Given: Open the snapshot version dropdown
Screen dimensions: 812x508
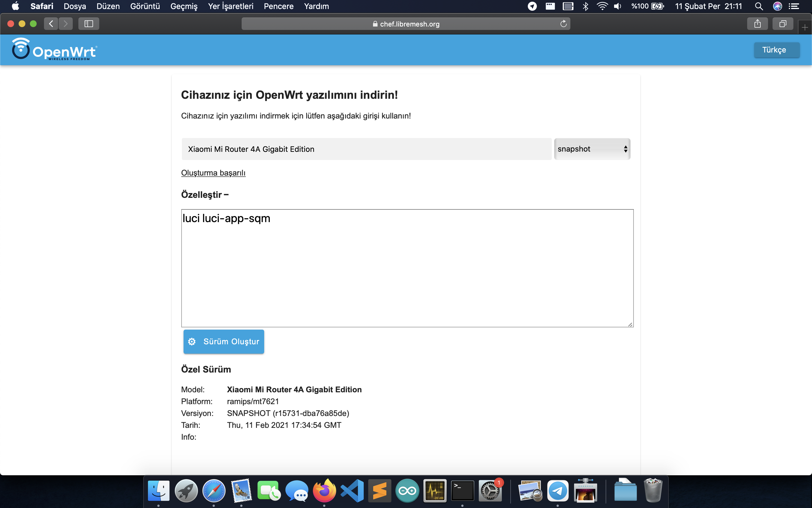Looking at the screenshot, I should (x=592, y=149).
